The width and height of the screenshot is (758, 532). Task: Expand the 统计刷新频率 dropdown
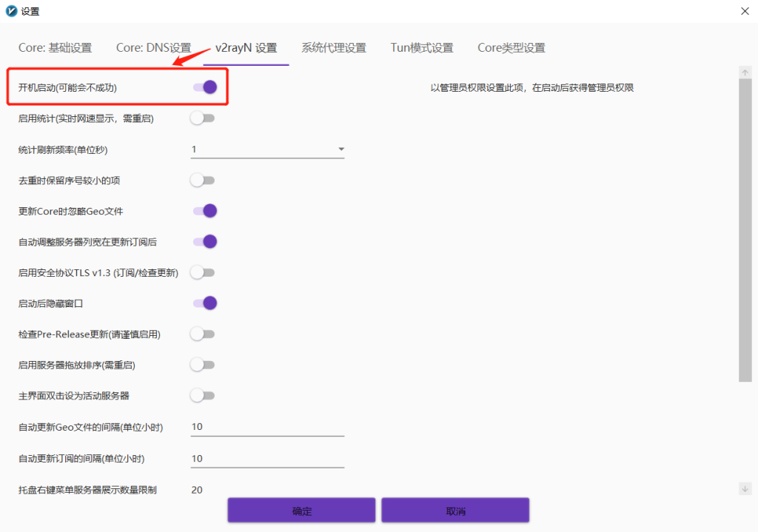click(x=267, y=149)
